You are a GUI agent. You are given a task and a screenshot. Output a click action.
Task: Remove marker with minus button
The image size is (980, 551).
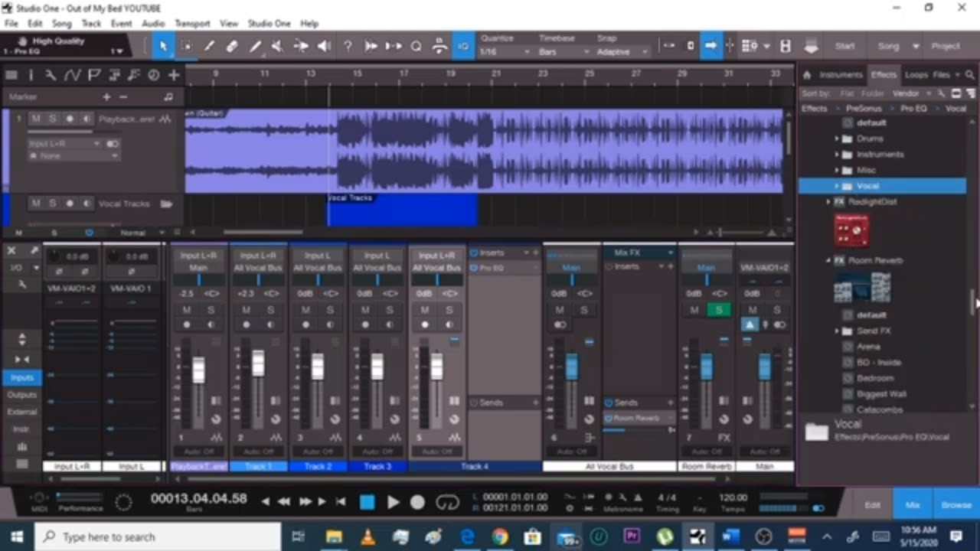pos(123,97)
